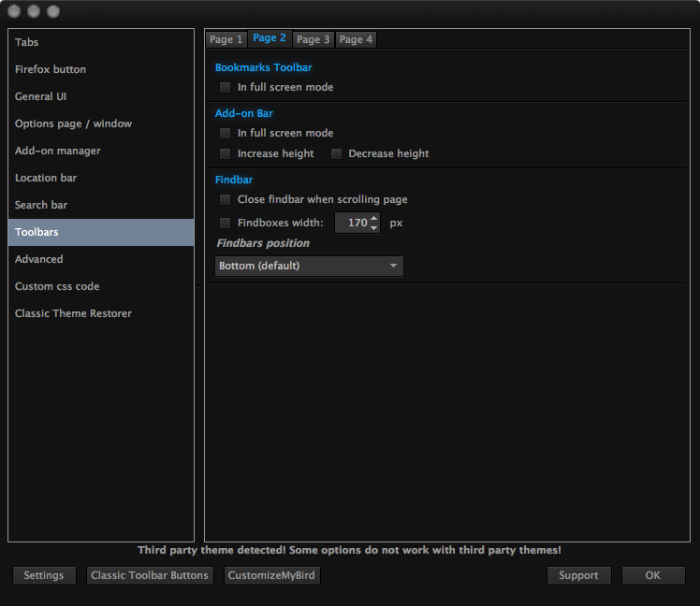The height and width of the screenshot is (606, 700).
Task: Confirm with the OK button
Action: pyautogui.click(x=652, y=575)
